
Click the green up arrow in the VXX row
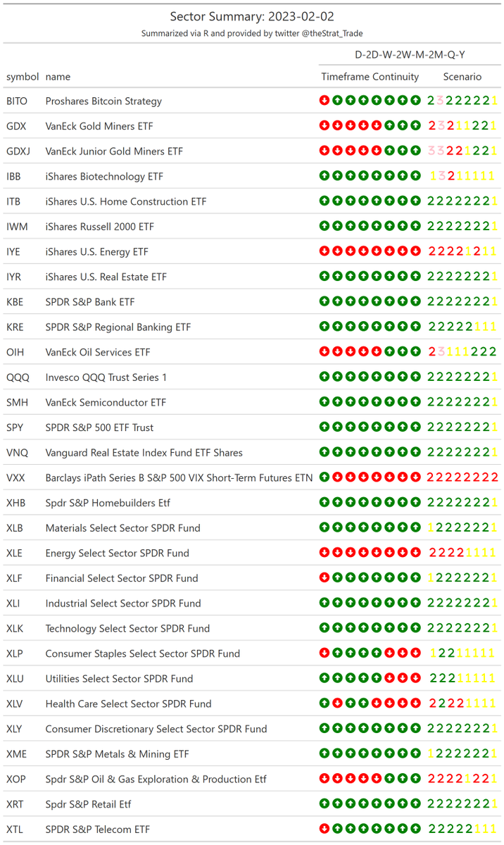(x=325, y=477)
